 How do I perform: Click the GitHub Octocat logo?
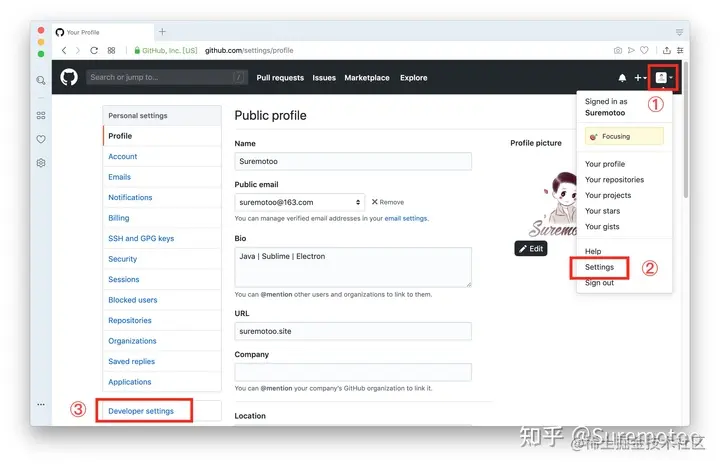point(69,77)
